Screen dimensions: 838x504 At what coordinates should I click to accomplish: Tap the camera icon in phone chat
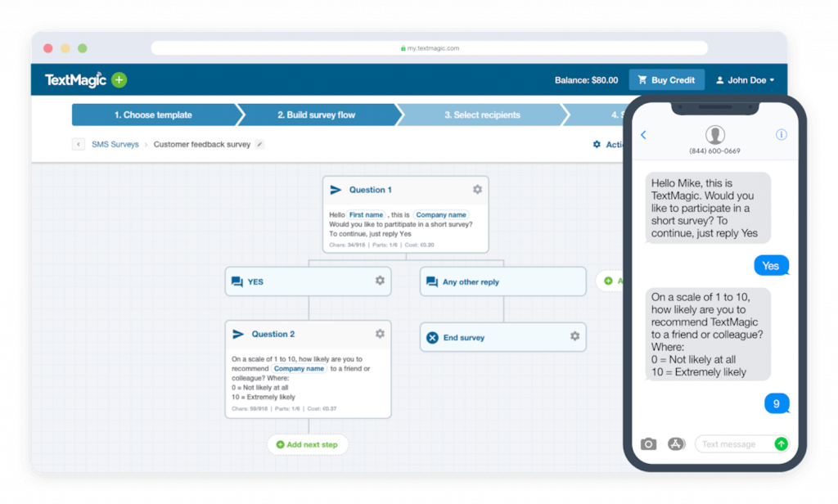tap(648, 444)
